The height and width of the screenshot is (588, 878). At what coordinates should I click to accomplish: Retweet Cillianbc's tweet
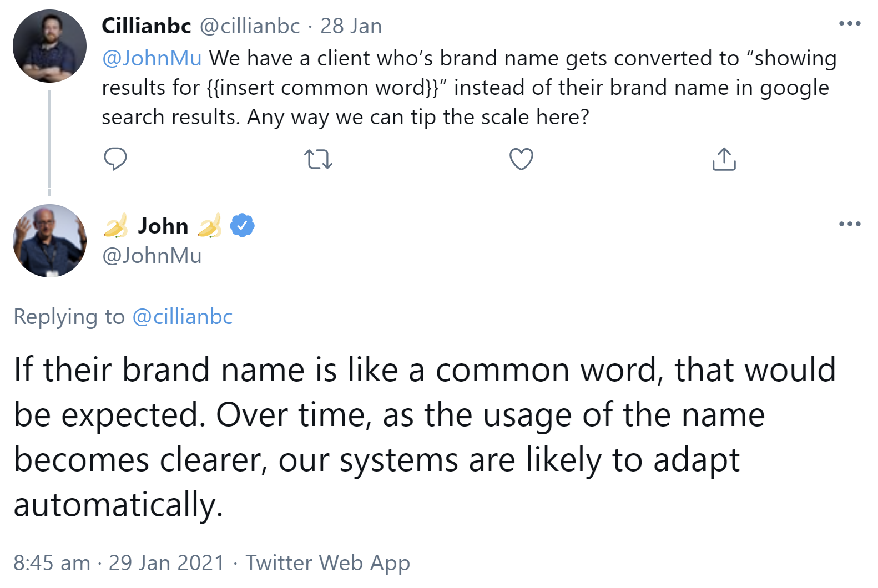tap(319, 159)
